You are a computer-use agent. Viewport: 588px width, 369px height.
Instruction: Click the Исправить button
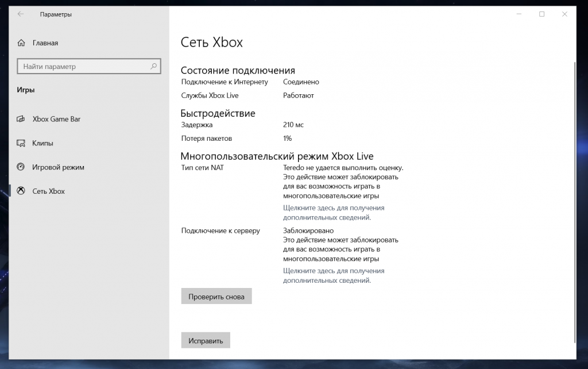point(206,340)
